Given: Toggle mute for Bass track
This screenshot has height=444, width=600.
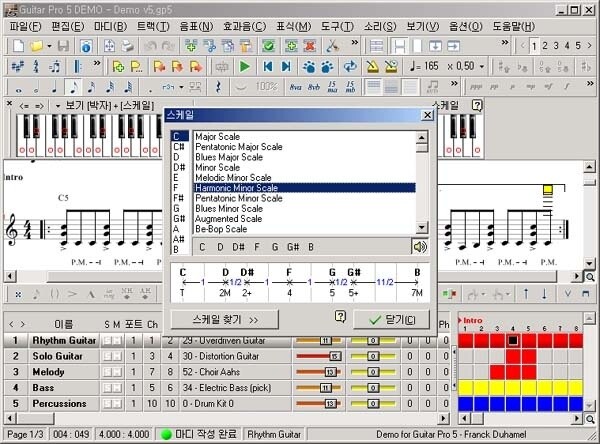Looking at the screenshot, I should pos(117,388).
